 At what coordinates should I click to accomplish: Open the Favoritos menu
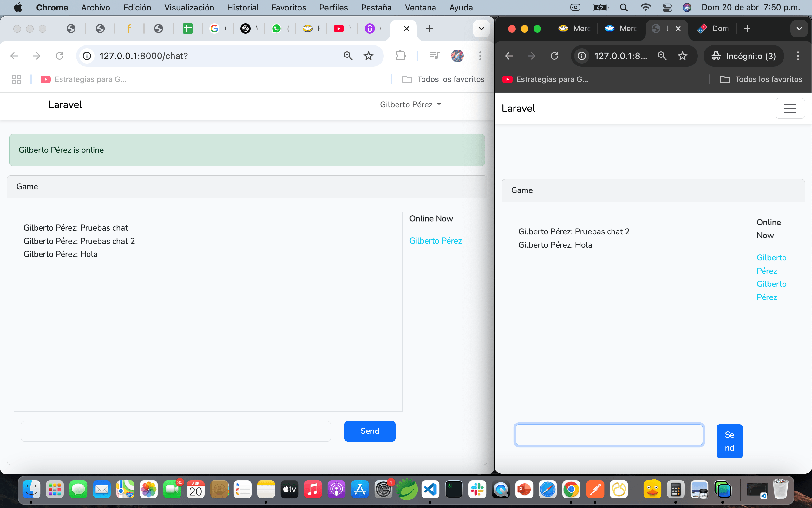[289, 7]
